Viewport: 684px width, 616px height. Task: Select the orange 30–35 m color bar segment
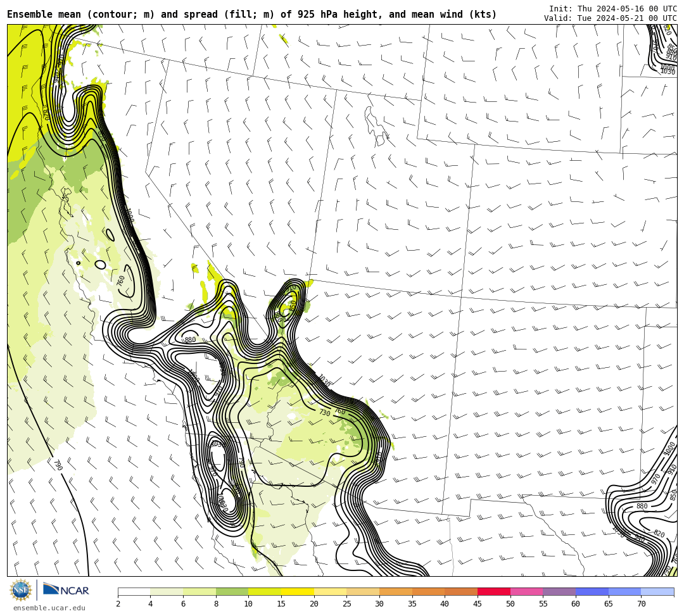click(396, 591)
